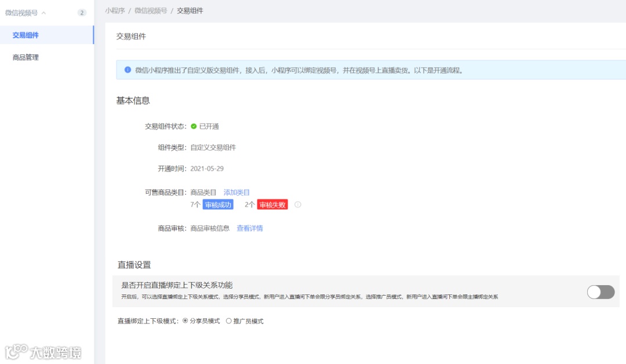Click the green 已开通 status icon
This screenshot has width=626, height=364.
(x=194, y=126)
